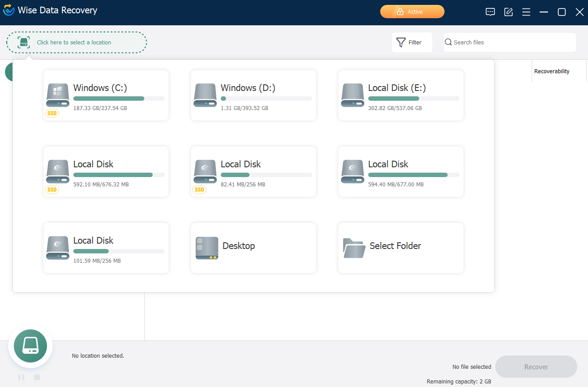Stop the scan using the stop icon
Viewport: 588px width, 387px height.
click(36, 377)
